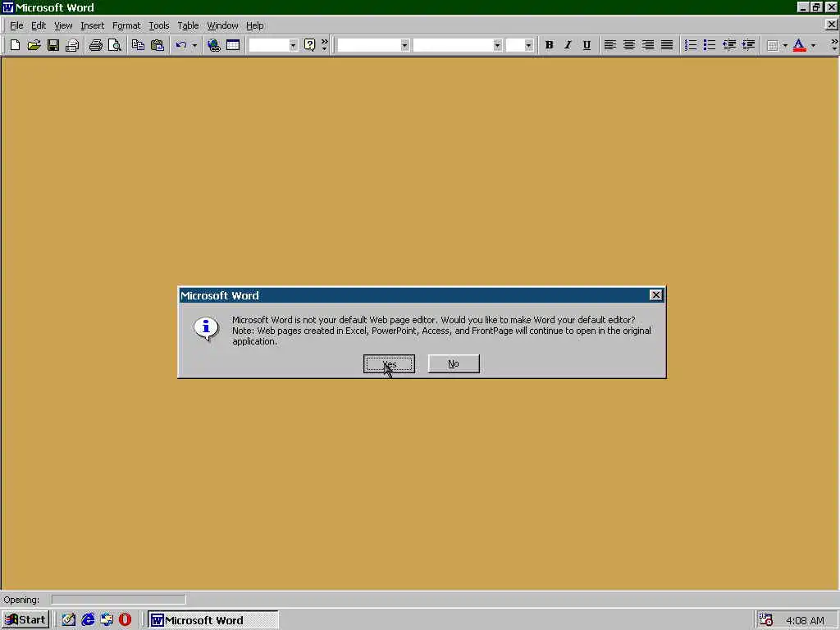The width and height of the screenshot is (840, 630).
Task: Align text right
Action: [x=648, y=45]
